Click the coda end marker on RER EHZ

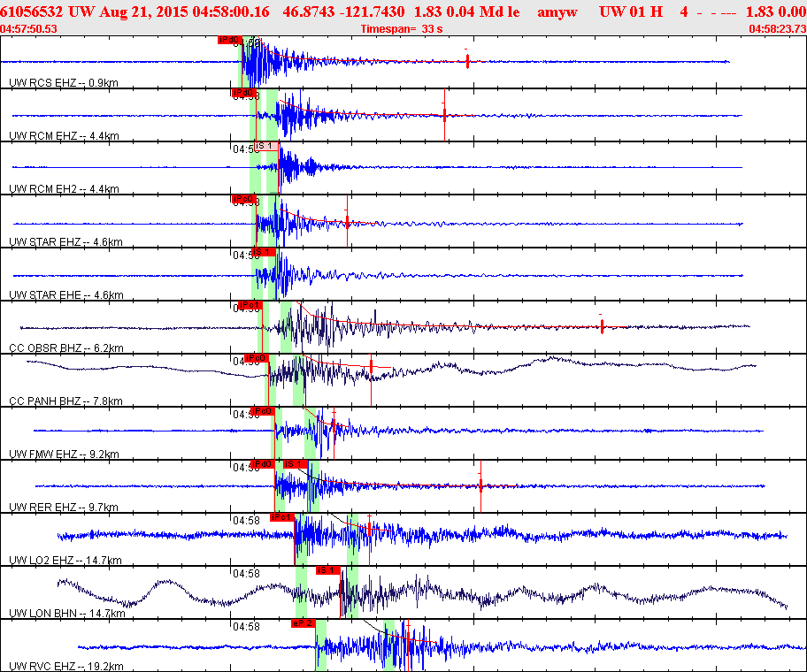point(480,486)
